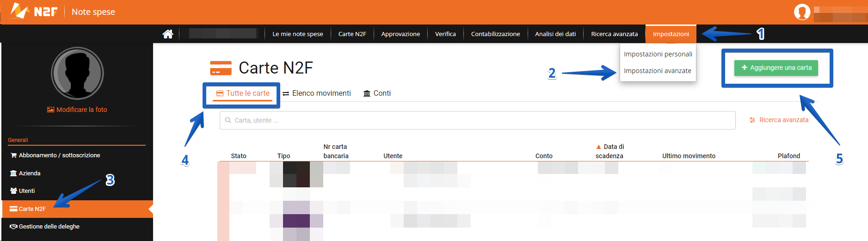Viewport: 868px width, 241px height.
Task: Expand the Impostazioni dropdown menu
Action: [x=671, y=34]
